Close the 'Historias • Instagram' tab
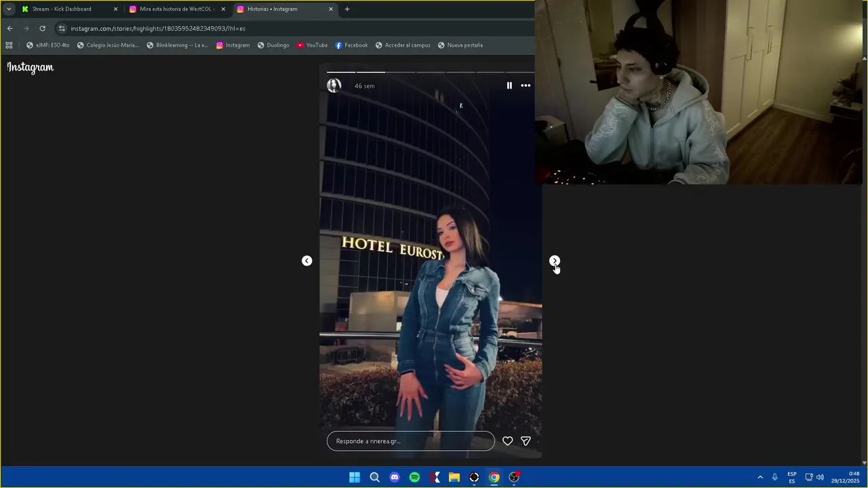This screenshot has height=488, width=868. click(x=331, y=9)
